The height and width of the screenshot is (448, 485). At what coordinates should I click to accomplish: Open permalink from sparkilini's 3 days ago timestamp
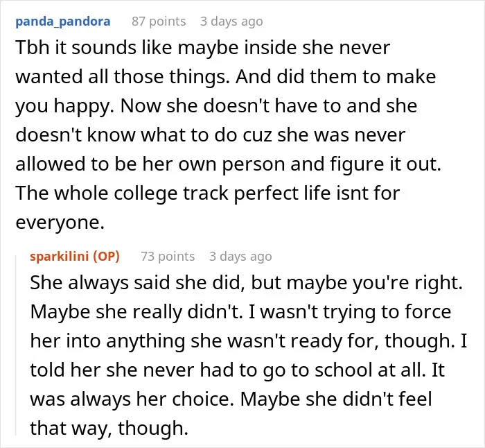click(x=240, y=257)
